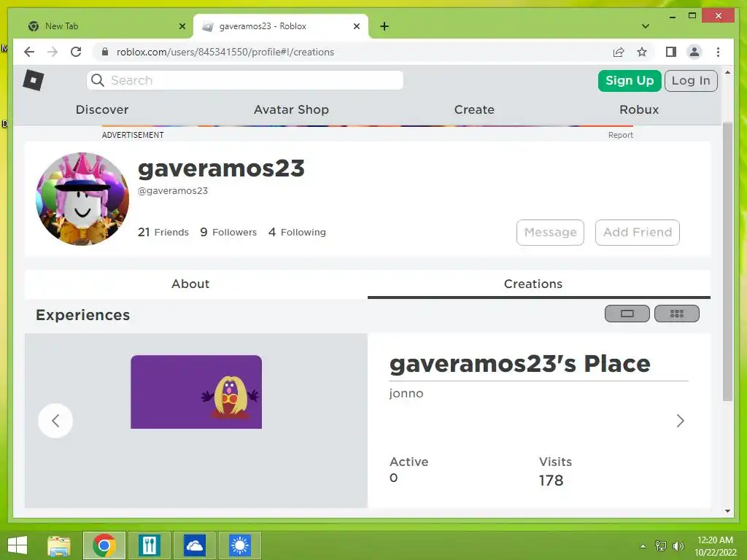Click the search magnifier icon
Viewport: 747px width, 560px height.
[x=98, y=80]
